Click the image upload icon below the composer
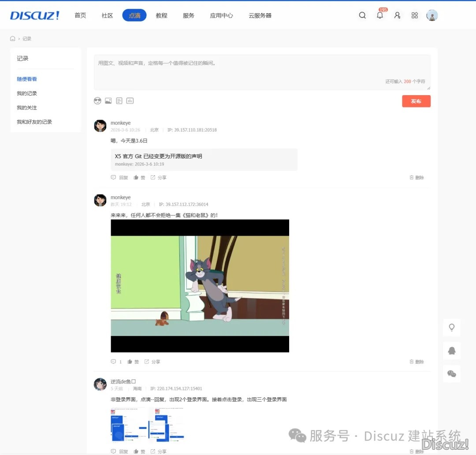The width and height of the screenshot is (476, 455). pos(108,100)
